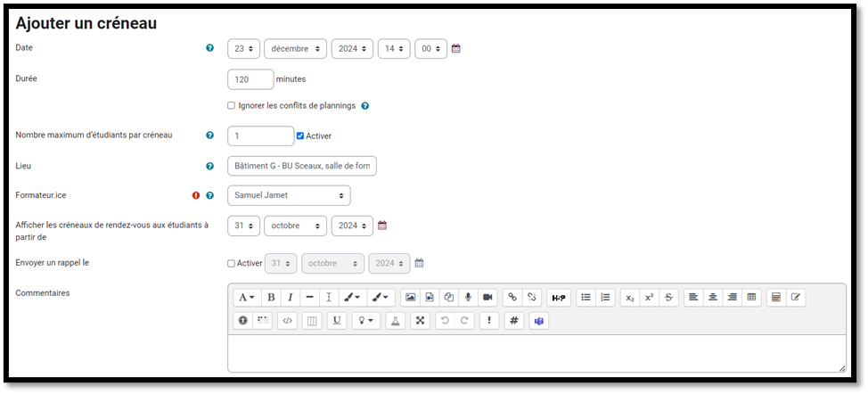Image resolution: width=868 pixels, height=394 pixels.
Task: Enable the 'Envoyer un rappel le' Activer checkbox
Action: (x=232, y=263)
